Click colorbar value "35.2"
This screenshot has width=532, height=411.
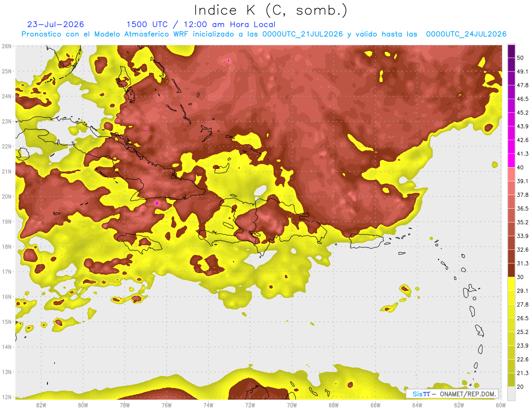(522, 222)
